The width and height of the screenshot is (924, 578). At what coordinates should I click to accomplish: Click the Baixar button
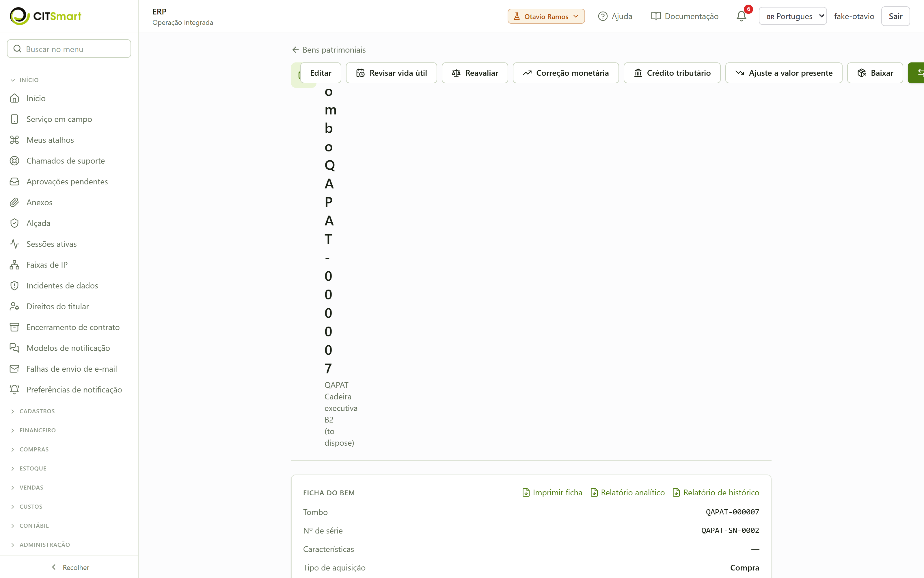coord(875,73)
